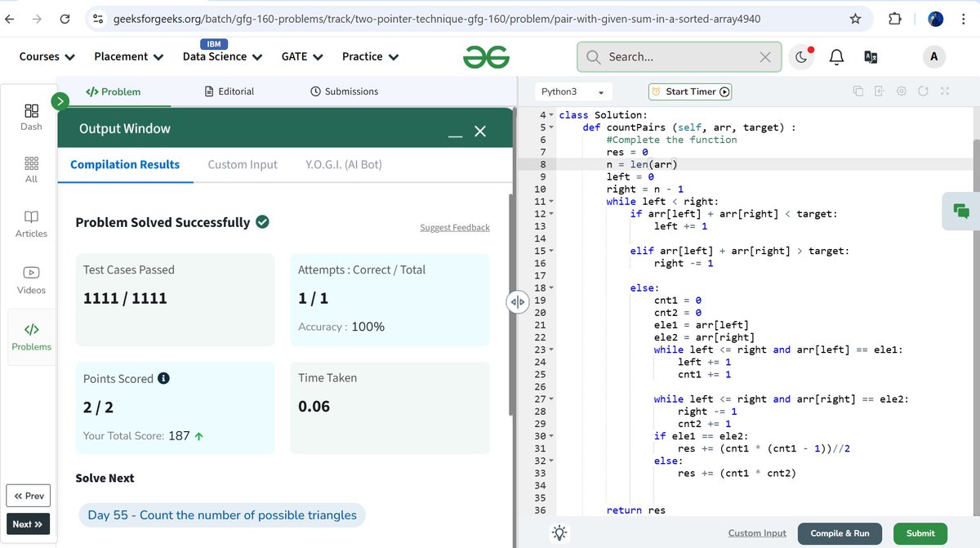
Task: Select the Compilation Results tab
Action: click(125, 164)
